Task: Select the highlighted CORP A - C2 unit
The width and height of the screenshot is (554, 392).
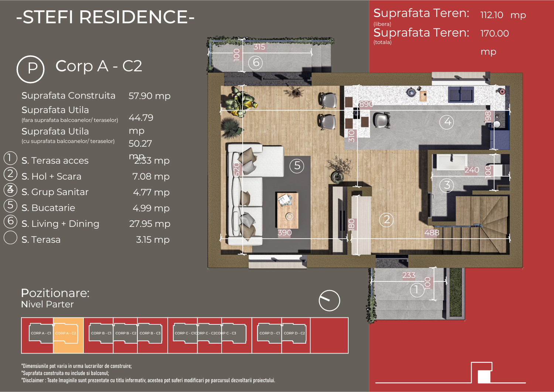Action: pos(66,333)
